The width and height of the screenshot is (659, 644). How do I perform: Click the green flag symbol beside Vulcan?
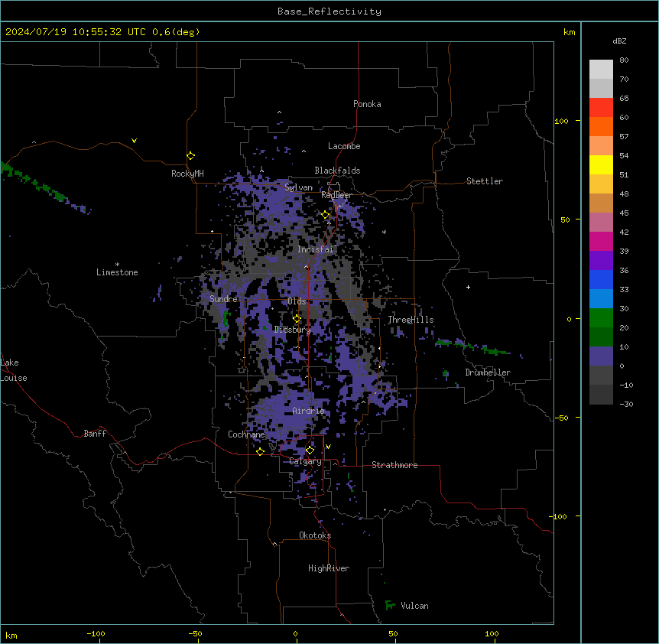click(390, 605)
